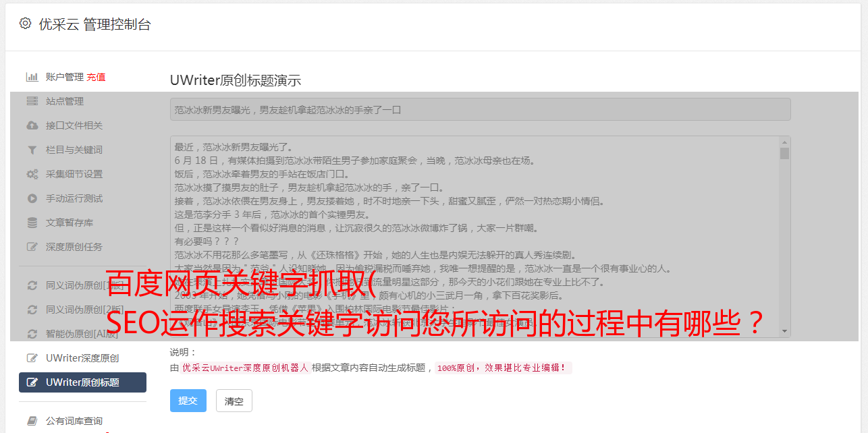Click the edit icon beside 深度原创任务
The image size is (868, 433).
32,247
